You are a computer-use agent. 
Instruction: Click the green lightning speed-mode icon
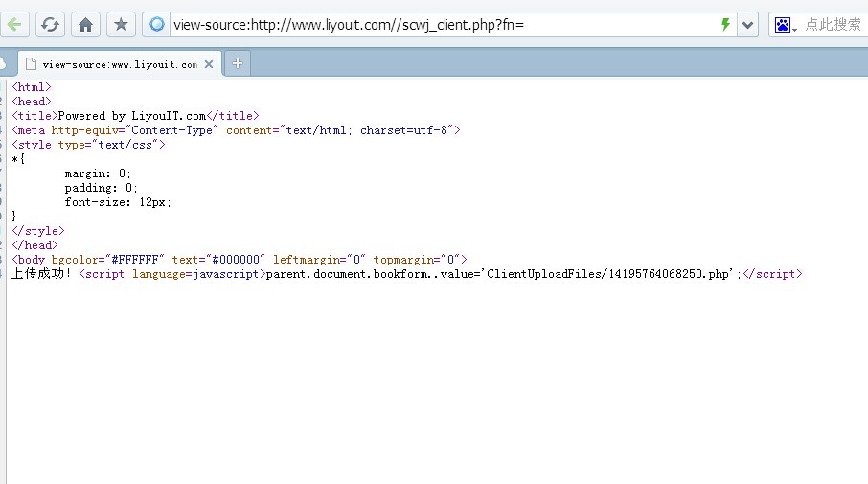725,24
